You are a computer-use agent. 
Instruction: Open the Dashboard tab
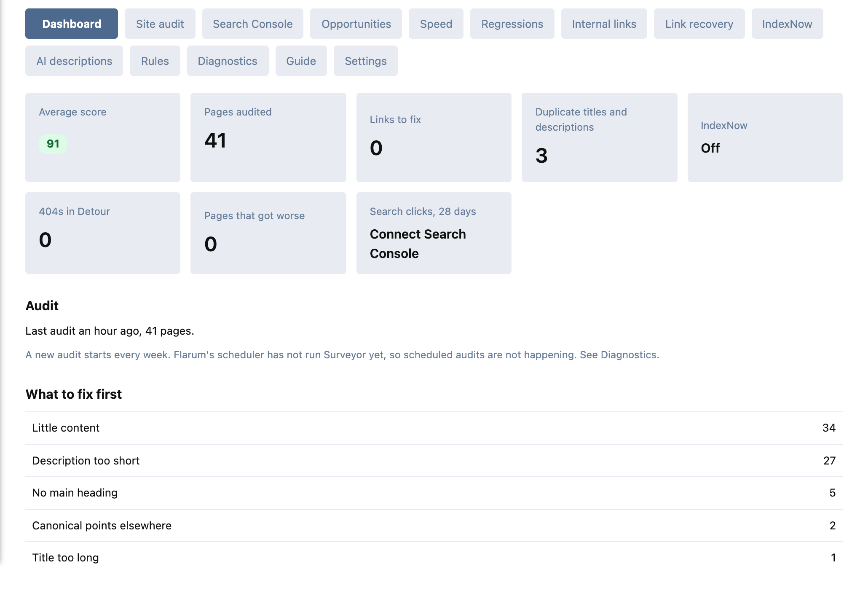click(x=72, y=24)
